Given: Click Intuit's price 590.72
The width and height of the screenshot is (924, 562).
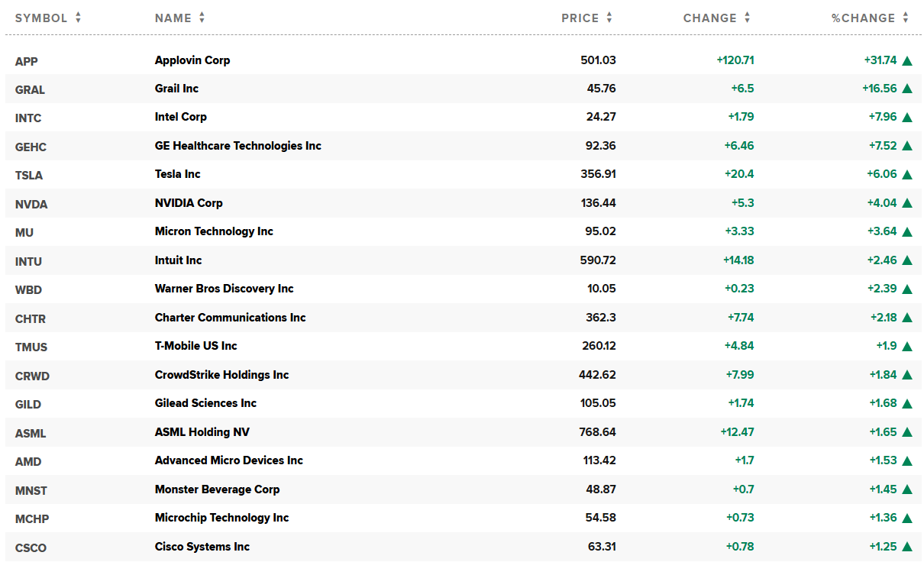Looking at the screenshot, I should click(598, 260).
